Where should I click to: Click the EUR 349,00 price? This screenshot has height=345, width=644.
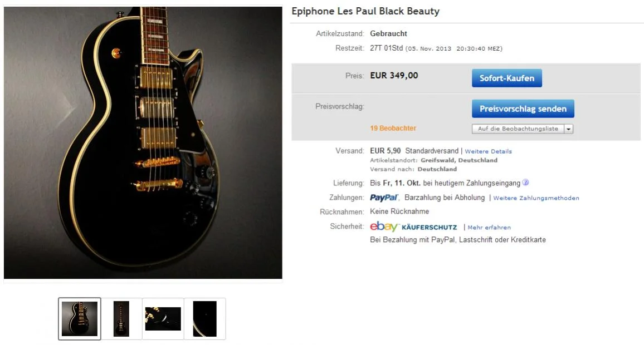(x=394, y=76)
